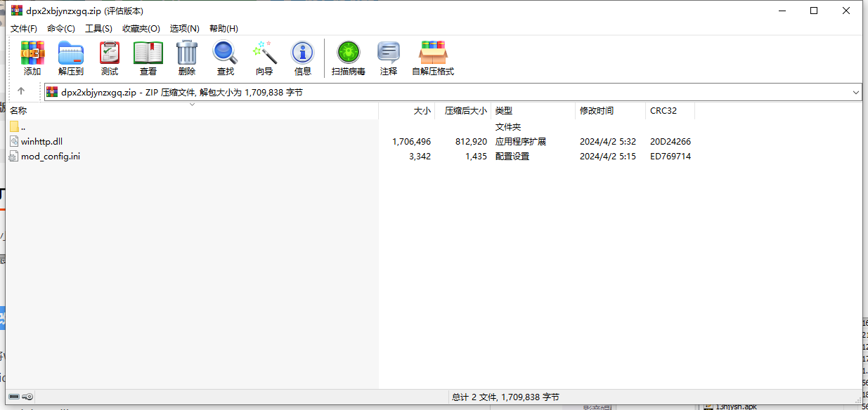
Task: Maximize the WinRAR window
Action: pos(814,11)
